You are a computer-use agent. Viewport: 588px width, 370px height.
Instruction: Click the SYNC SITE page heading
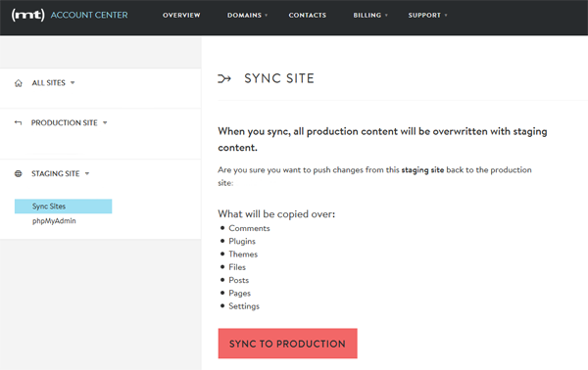point(279,78)
